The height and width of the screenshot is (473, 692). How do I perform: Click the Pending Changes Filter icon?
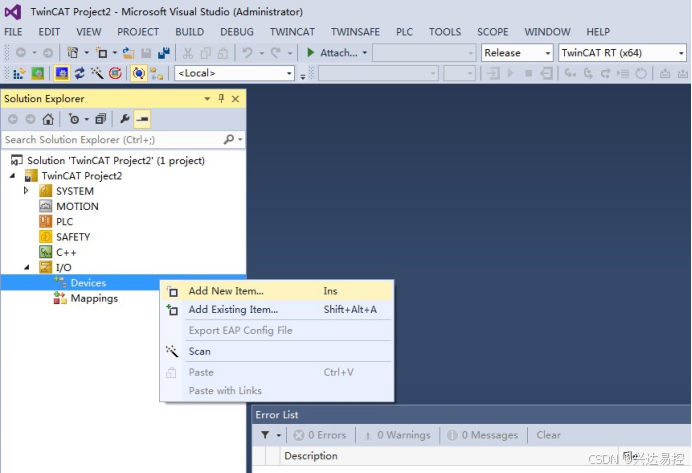[74, 119]
